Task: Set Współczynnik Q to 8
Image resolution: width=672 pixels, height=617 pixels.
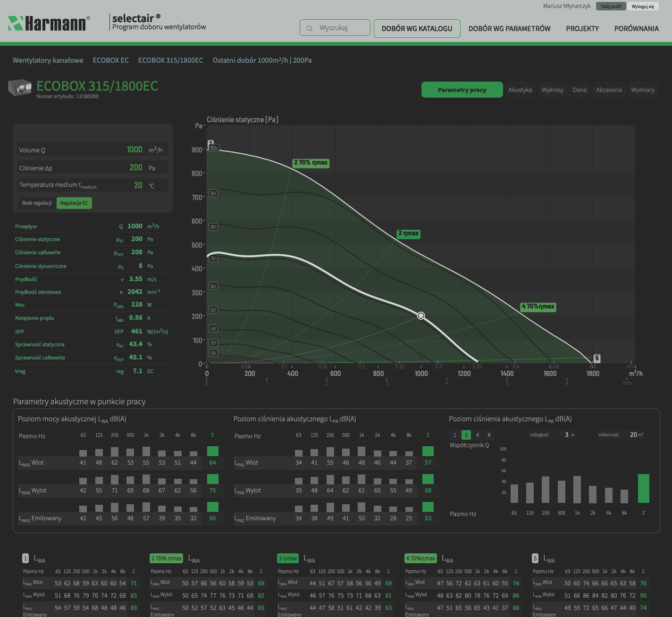Action: [489, 435]
